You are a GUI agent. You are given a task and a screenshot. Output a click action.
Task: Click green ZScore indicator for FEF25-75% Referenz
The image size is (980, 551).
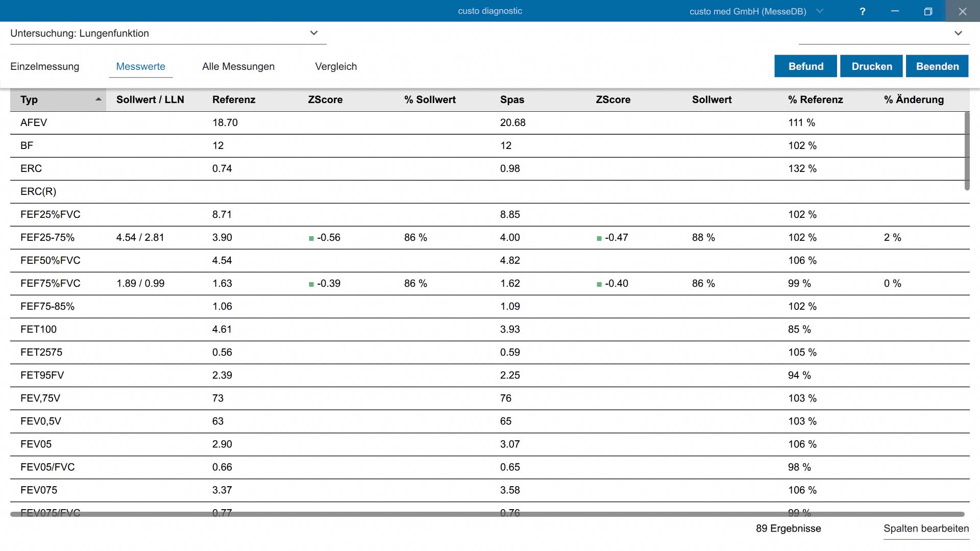point(311,238)
